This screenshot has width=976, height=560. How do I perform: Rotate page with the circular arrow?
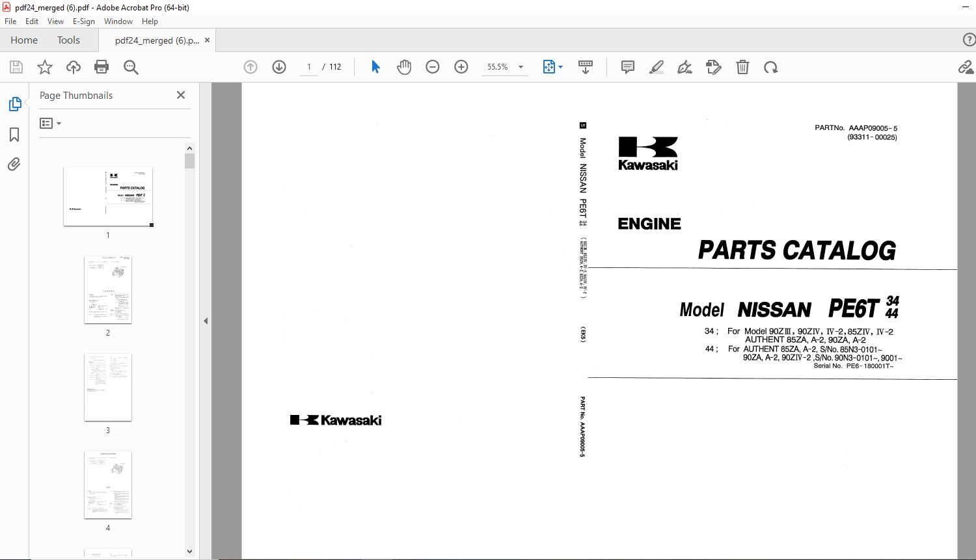coord(771,67)
